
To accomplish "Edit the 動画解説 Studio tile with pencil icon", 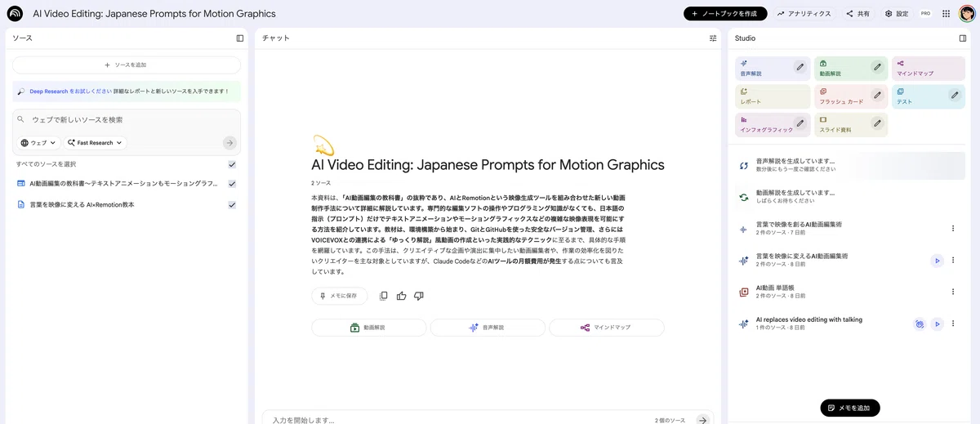I will click(877, 67).
